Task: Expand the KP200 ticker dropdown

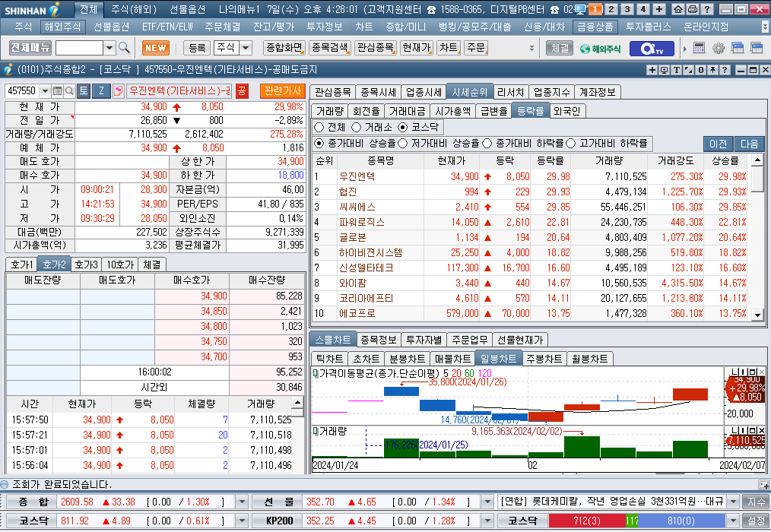Action: click(487, 520)
